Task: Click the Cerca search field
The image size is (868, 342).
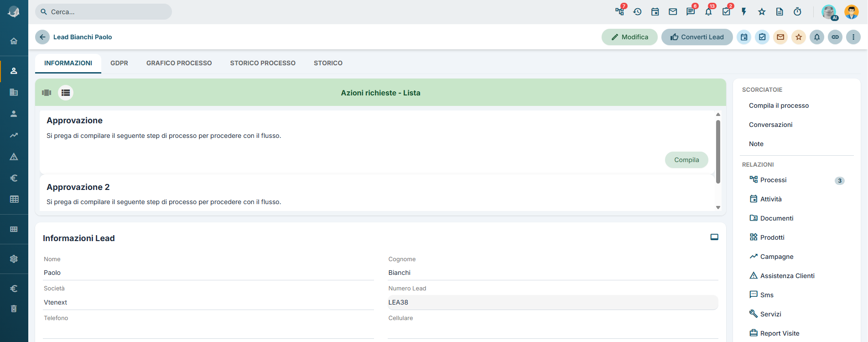Action: 104,12
